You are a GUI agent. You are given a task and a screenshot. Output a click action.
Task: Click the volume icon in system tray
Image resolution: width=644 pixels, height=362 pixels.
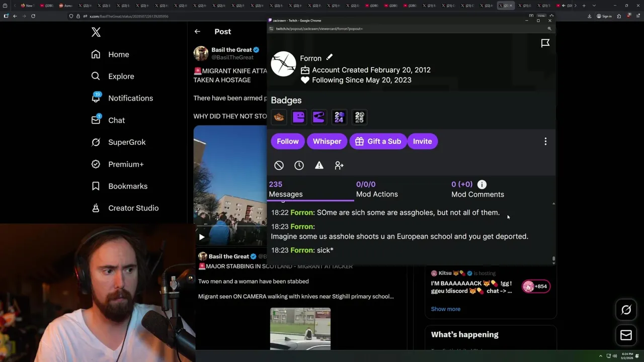tap(615, 356)
